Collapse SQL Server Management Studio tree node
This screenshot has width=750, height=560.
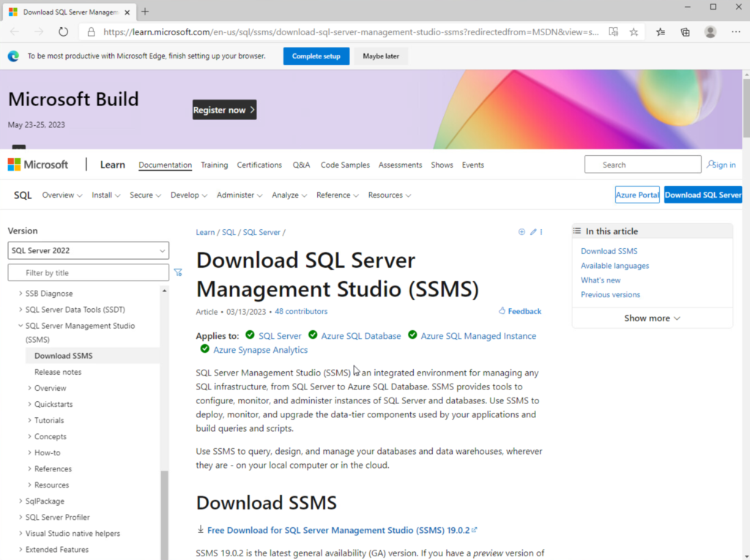(20, 326)
